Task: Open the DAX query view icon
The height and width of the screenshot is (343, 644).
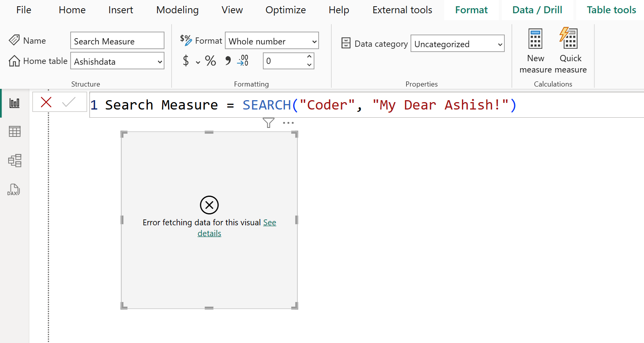Action: pyautogui.click(x=14, y=190)
